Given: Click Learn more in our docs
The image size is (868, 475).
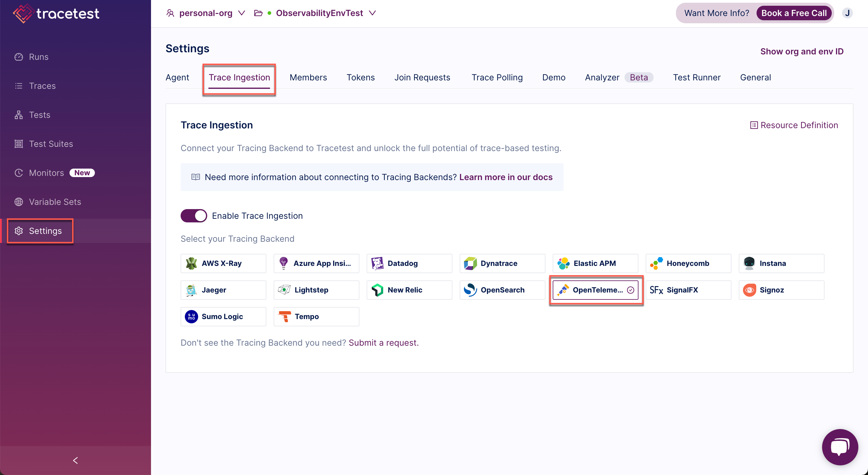Looking at the screenshot, I should (x=506, y=177).
